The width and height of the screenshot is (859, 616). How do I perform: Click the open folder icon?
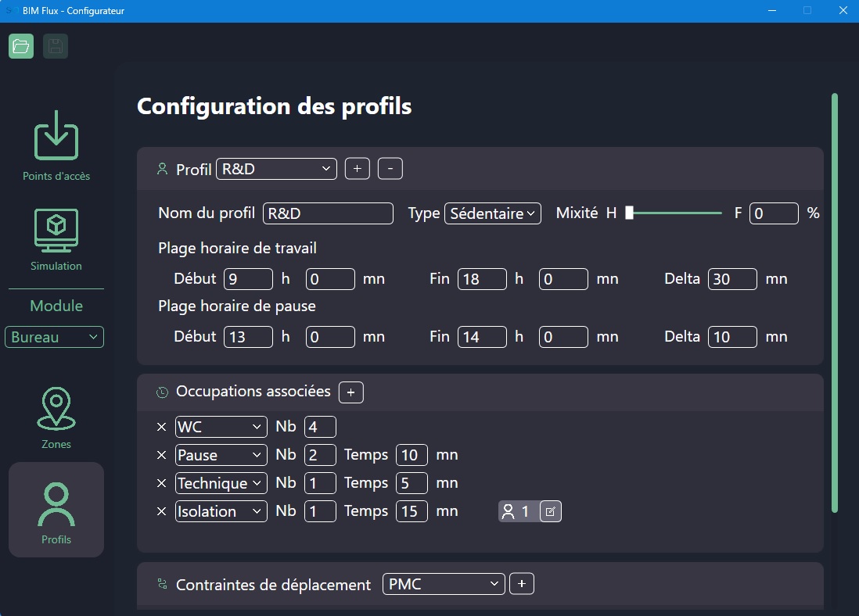click(21, 47)
